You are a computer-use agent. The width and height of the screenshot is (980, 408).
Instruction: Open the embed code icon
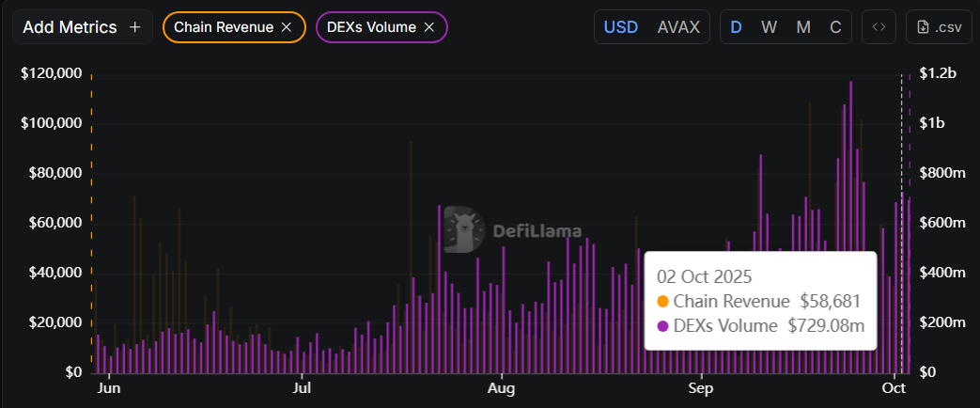pyautogui.click(x=879, y=27)
